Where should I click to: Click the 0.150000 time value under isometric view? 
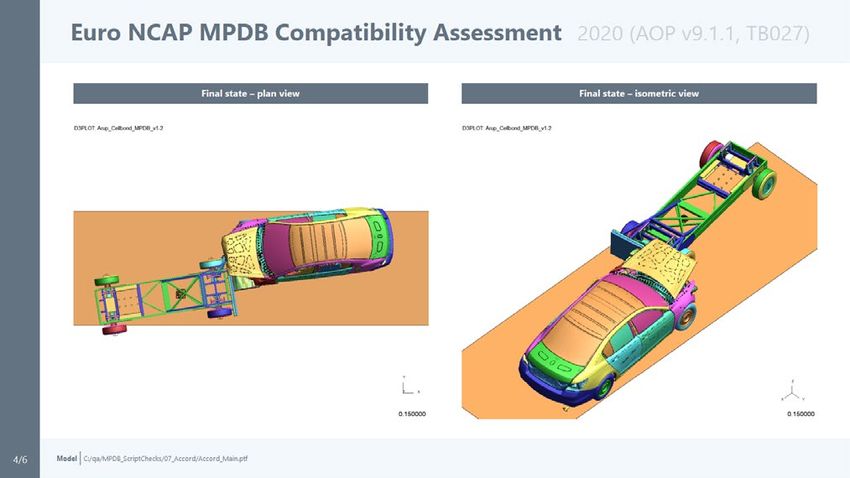801,414
